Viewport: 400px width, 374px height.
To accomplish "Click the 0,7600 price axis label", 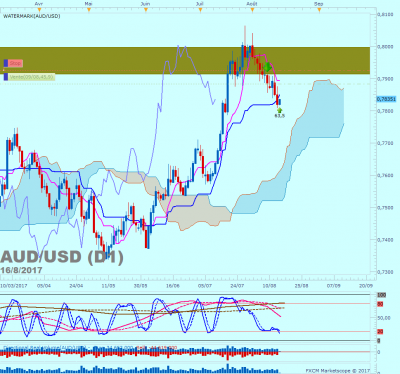I will click(x=385, y=175).
